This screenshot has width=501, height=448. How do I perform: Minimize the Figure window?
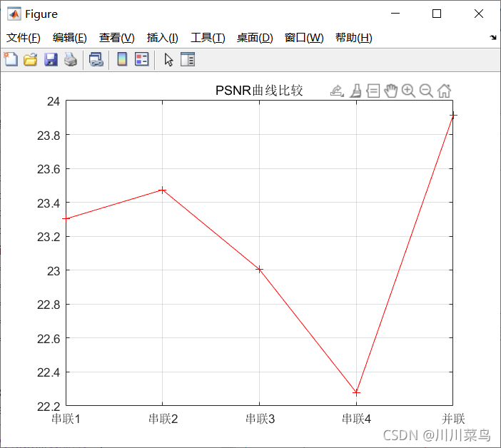click(395, 14)
